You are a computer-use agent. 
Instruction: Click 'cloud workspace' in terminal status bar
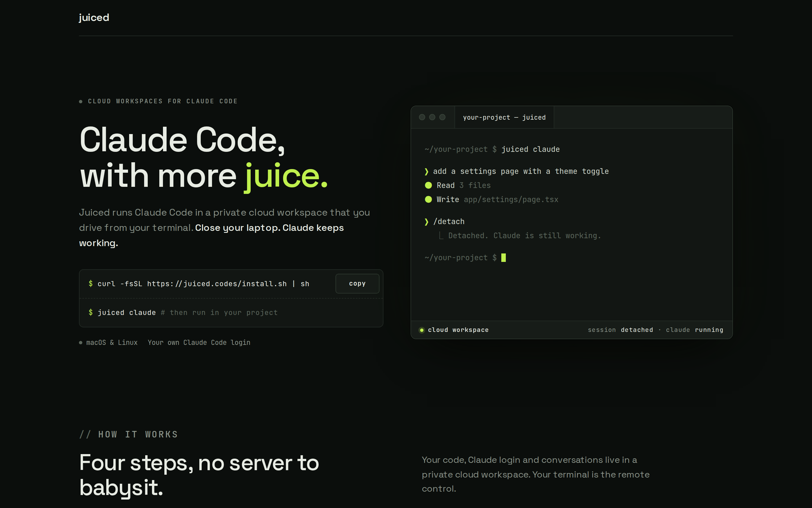click(458, 330)
